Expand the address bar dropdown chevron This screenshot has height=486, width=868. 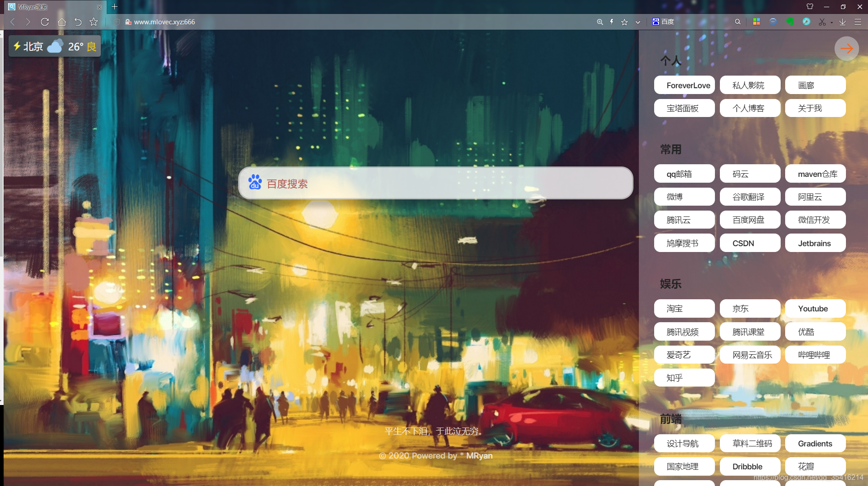637,22
